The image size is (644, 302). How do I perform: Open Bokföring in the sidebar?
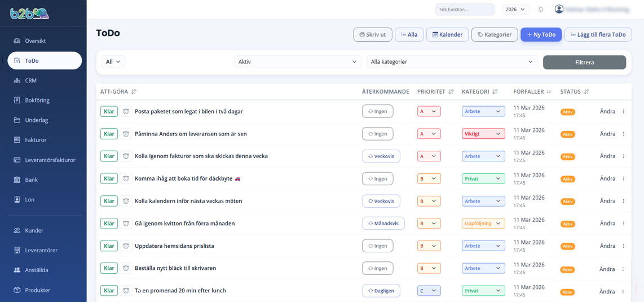(37, 100)
